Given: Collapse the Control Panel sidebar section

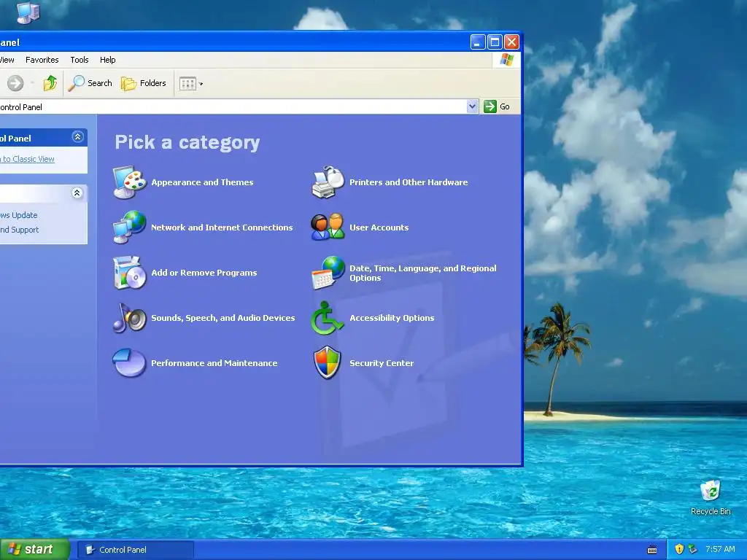Looking at the screenshot, I should point(77,137).
